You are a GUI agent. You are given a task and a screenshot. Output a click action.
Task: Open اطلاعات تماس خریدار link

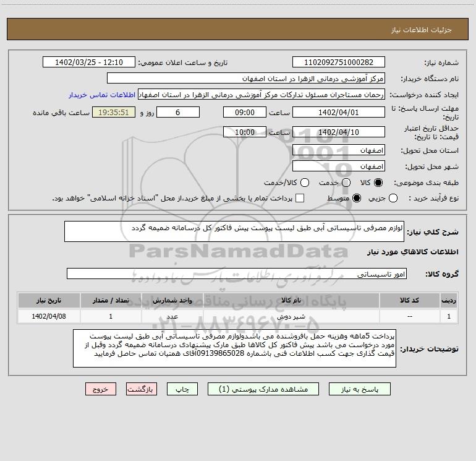[102, 95]
